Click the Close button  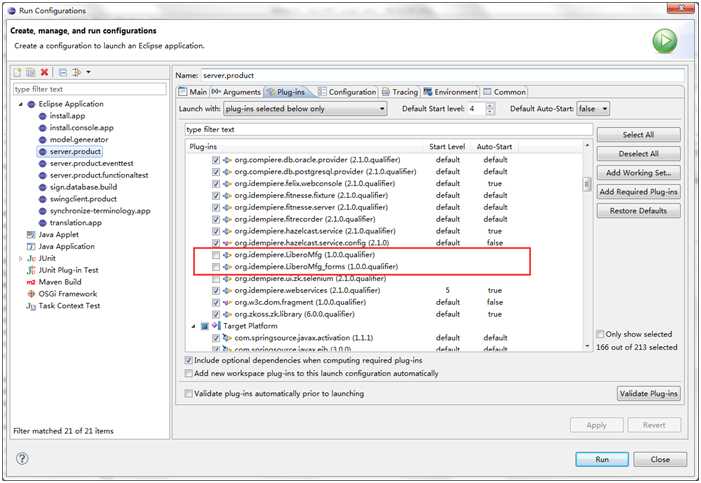pos(660,459)
